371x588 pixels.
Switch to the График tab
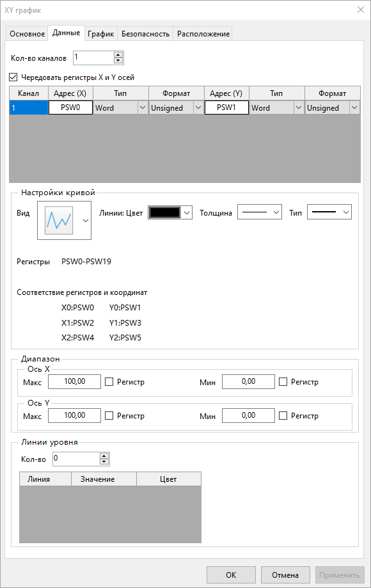tap(101, 34)
